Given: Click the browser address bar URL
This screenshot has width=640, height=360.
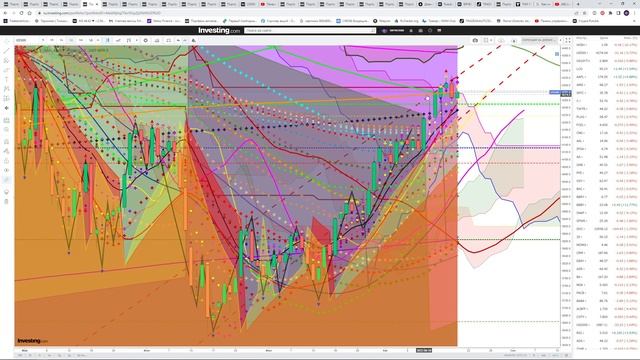Looking at the screenshot, I should pos(102,13).
